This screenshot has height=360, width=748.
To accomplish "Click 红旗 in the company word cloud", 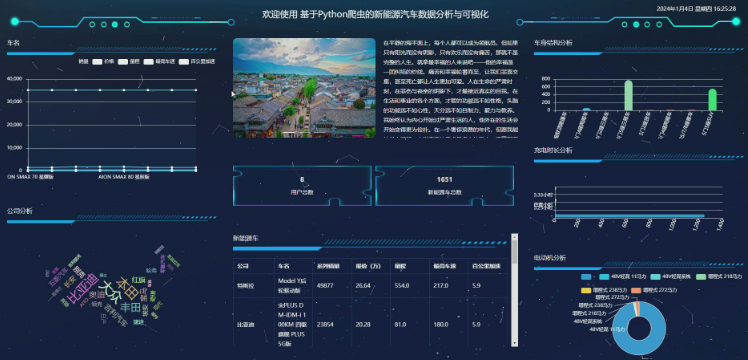I will 139,279.
